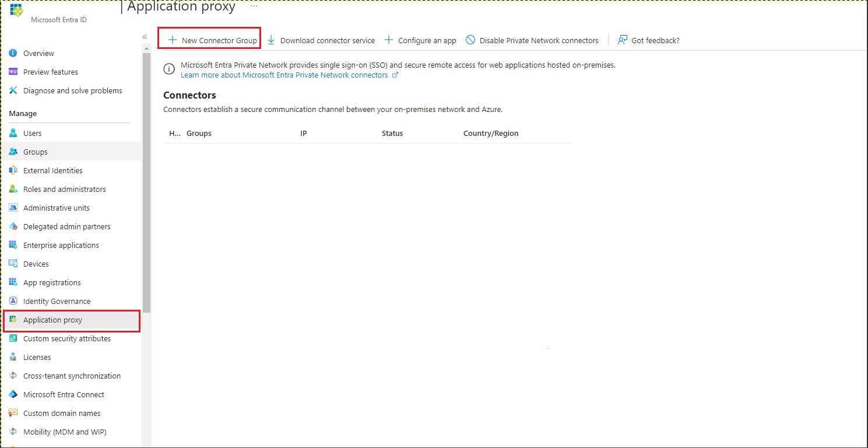
Task: Open Learn more about Private Network connectors link
Action: pyautogui.click(x=284, y=75)
